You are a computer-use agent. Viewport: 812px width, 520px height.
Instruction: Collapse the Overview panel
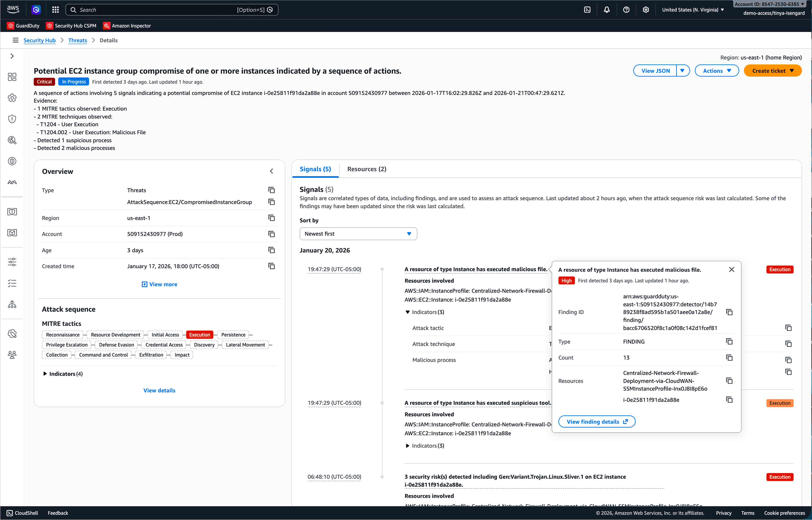(272, 171)
